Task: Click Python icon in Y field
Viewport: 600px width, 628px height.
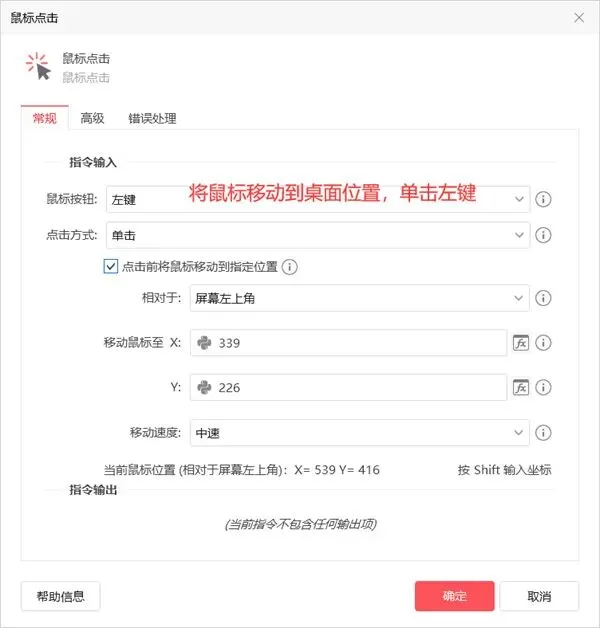Action: [204, 387]
